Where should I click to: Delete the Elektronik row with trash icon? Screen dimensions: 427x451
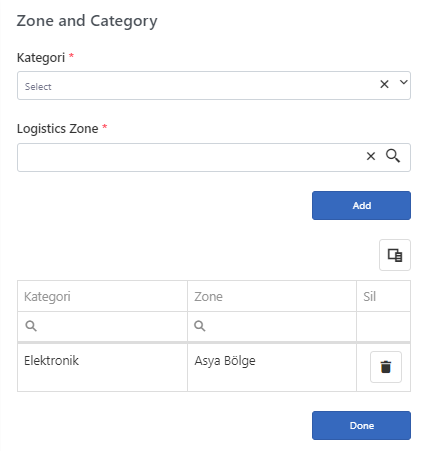(386, 367)
